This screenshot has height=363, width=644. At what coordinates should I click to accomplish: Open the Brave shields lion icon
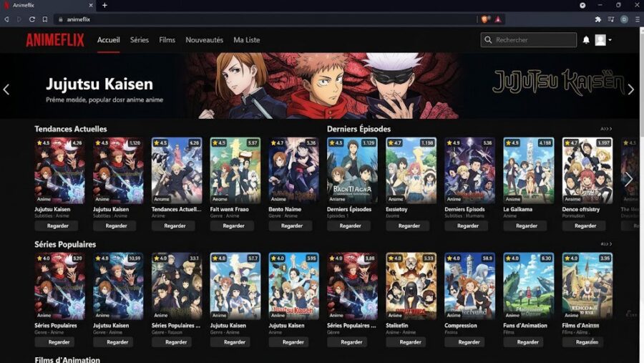coord(485,19)
